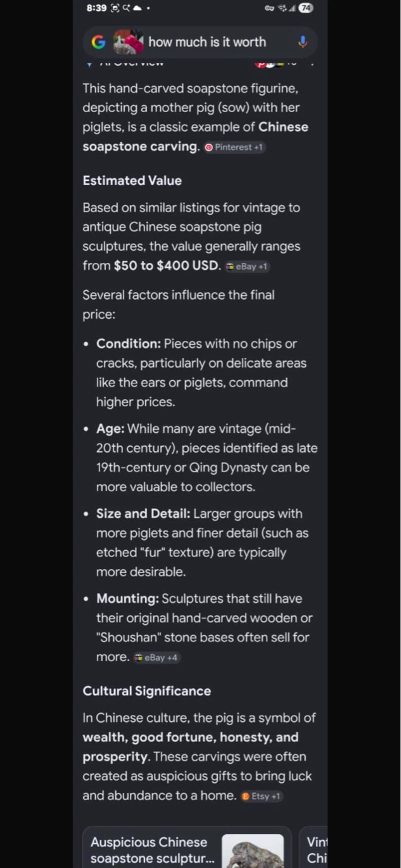Tap the Cultural Significance heading
The height and width of the screenshot is (868, 401).
pos(147,691)
